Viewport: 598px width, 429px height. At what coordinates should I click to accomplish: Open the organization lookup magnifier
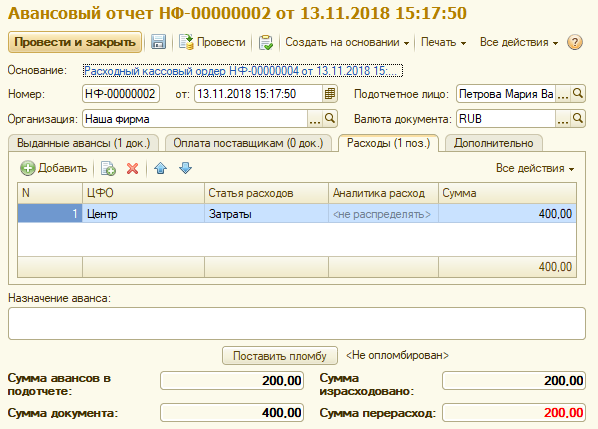pyautogui.click(x=330, y=119)
